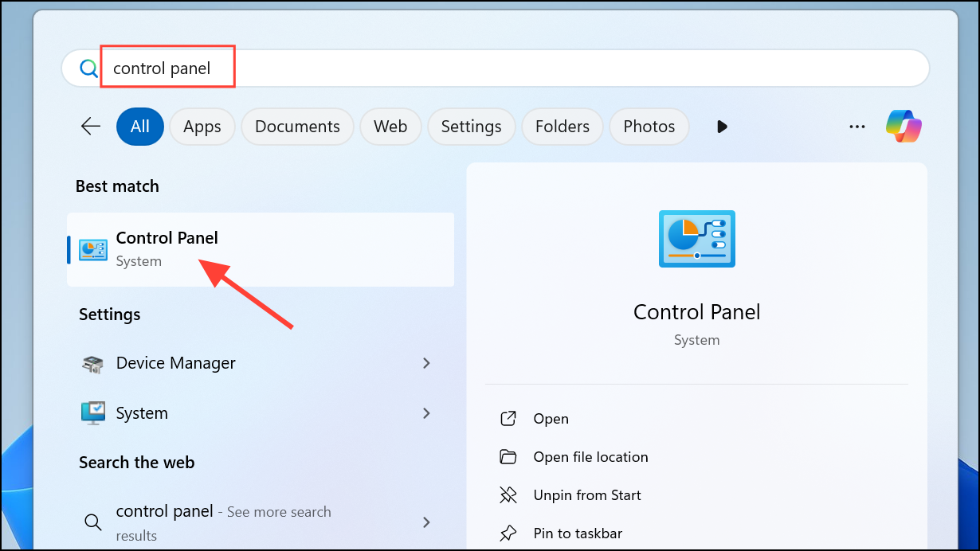Open Control Panel best match result
Image resolution: width=980 pixels, height=551 pixels.
261,249
